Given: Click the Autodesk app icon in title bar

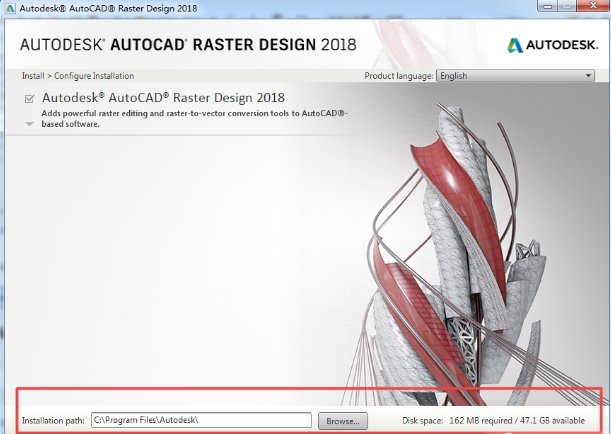Looking at the screenshot, I should click(x=11, y=9).
